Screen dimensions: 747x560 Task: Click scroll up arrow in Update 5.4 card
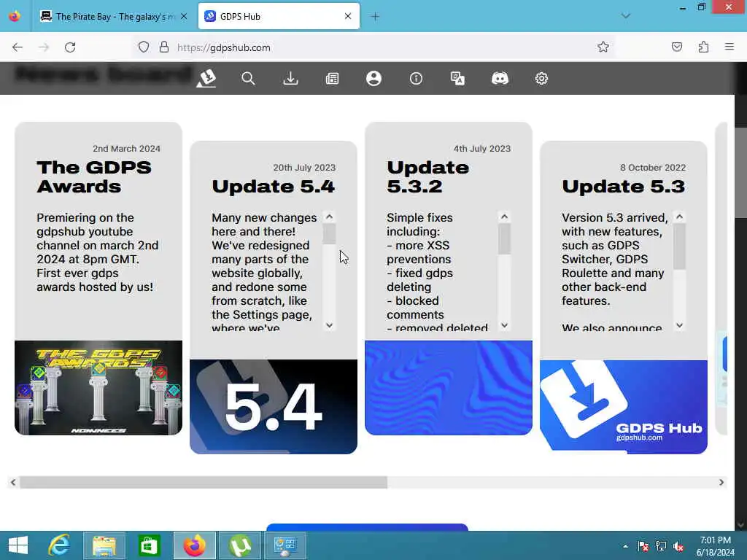(x=329, y=217)
